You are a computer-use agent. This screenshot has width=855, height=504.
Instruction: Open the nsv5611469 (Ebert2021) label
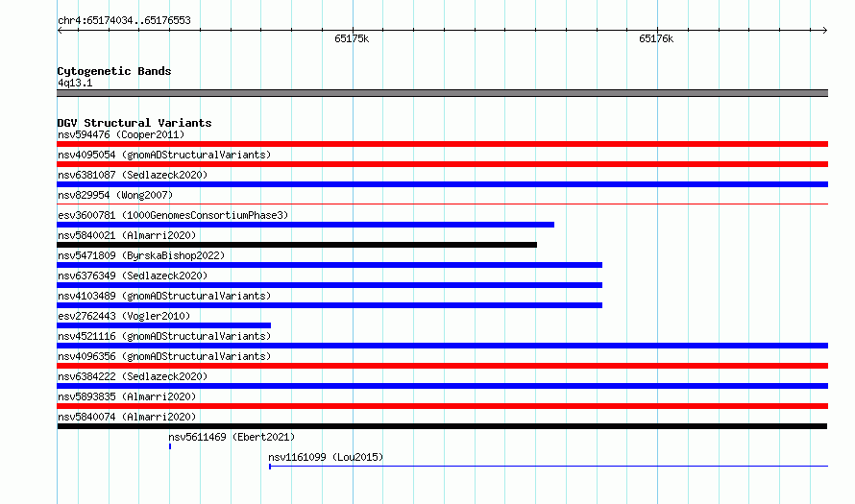pyautogui.click(x=232, y=437)
